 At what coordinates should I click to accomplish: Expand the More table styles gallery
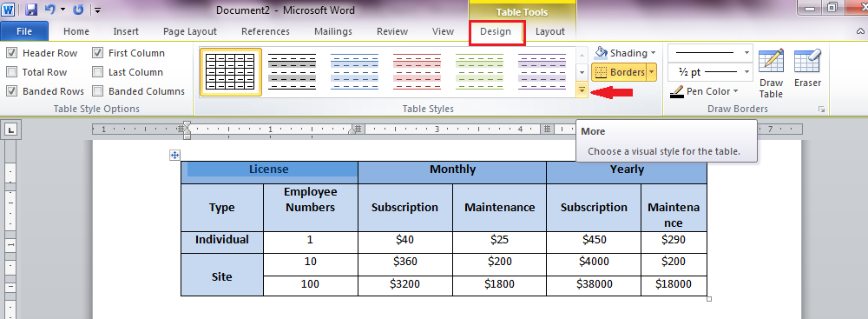(x=582, y=90)
